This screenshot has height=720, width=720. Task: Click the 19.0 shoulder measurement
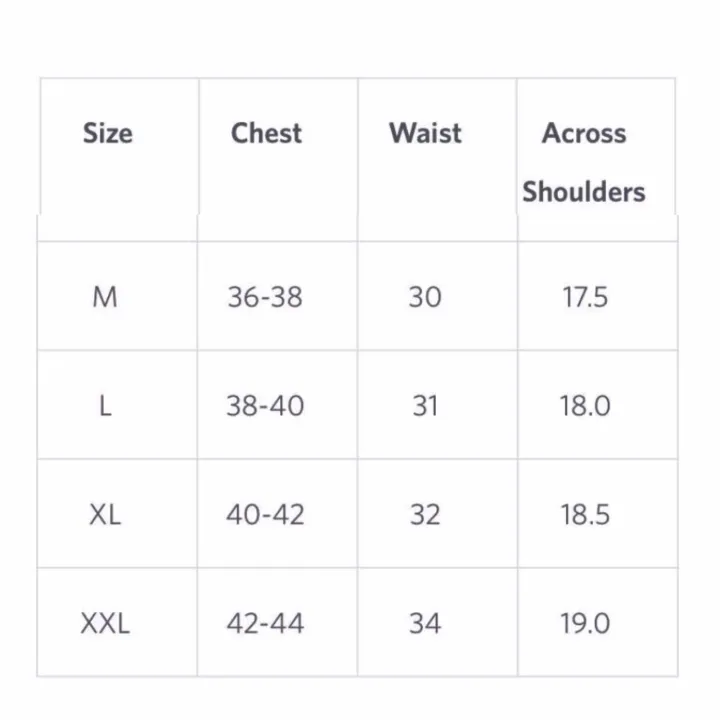pos(585,624)
